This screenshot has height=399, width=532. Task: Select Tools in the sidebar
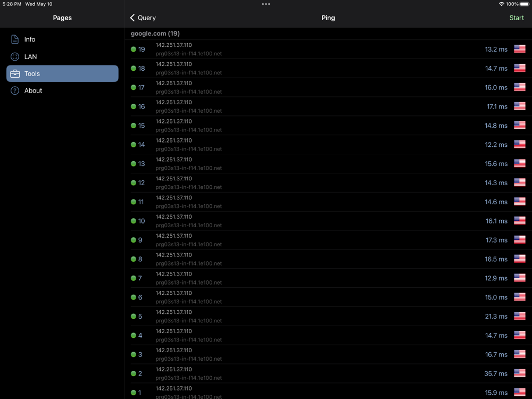pyautogui.click(x=62, y=73)
